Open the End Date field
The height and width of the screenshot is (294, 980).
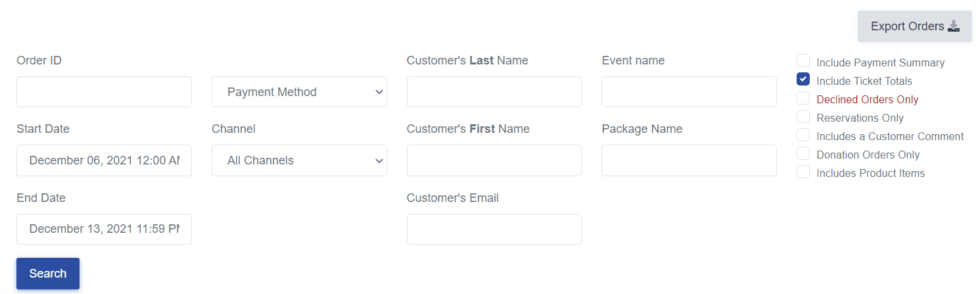(104, 229)
